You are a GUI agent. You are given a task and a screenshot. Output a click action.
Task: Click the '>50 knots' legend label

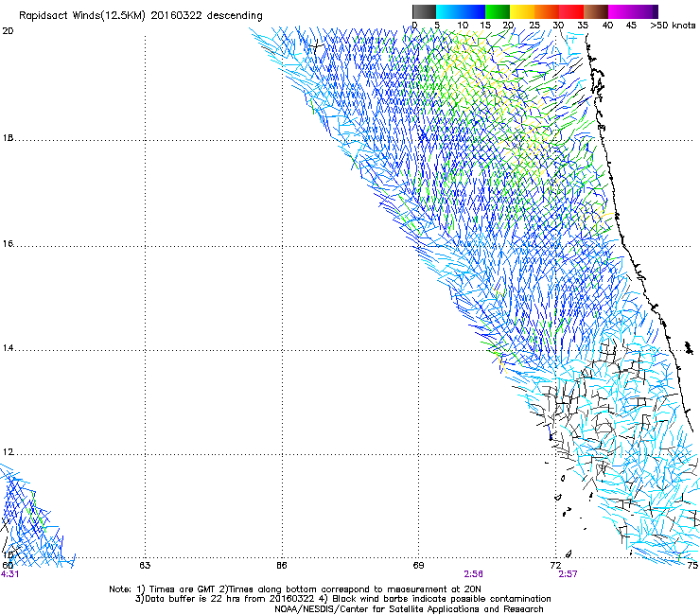click(673, 26)
